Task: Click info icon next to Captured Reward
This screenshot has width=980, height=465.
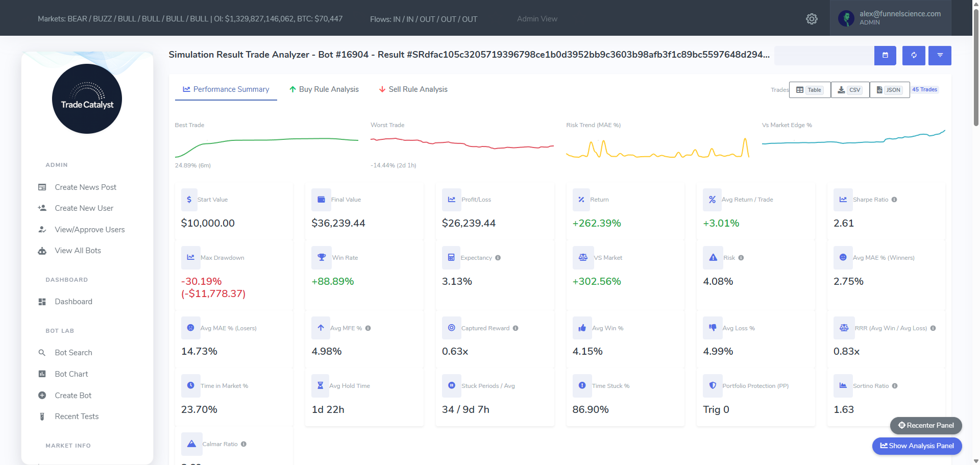Action: coord(516,328)
